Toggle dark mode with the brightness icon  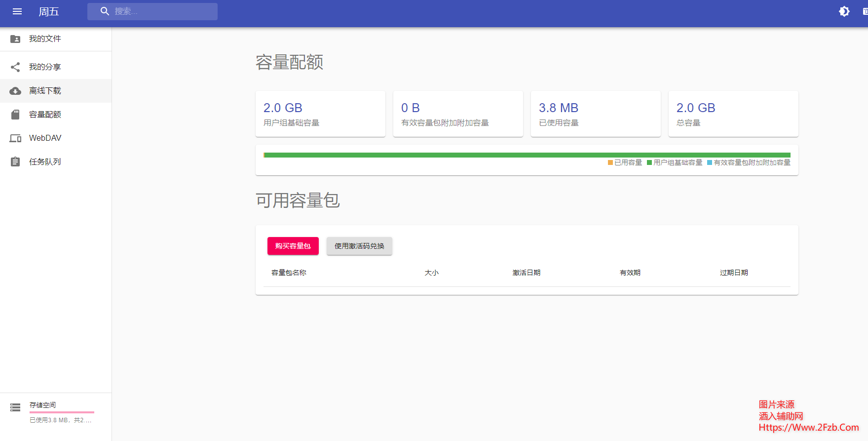pyautogui.click(x=844, y=11)
